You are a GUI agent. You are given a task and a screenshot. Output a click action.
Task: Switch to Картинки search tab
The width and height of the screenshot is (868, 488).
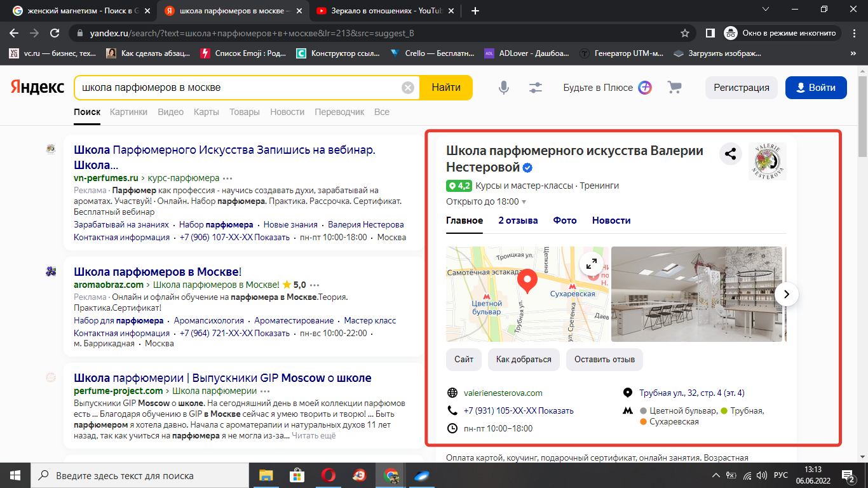click(128, 112)
